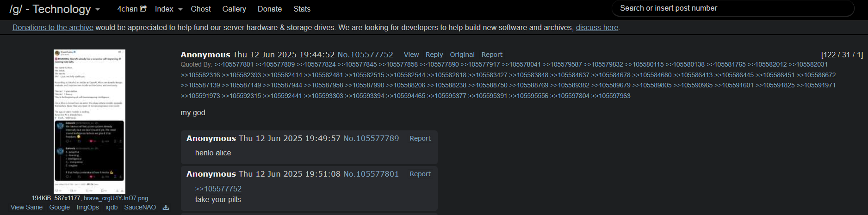Viewport: 868px width, 215px height.
Task: Open quoted-by link >>105583427
Action: pos(488,75)
